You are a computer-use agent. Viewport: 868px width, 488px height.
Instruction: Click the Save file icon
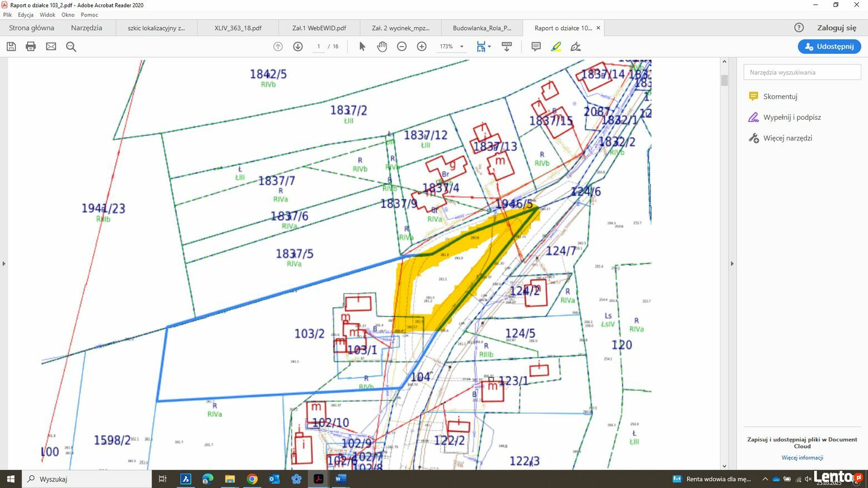(11, 47)
